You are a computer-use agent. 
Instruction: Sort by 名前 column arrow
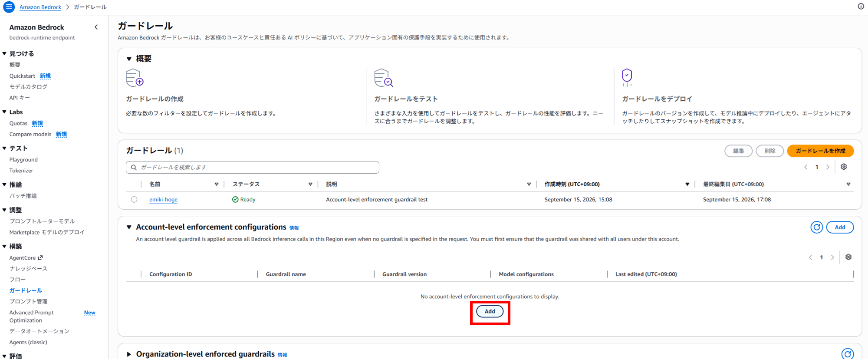217,184
